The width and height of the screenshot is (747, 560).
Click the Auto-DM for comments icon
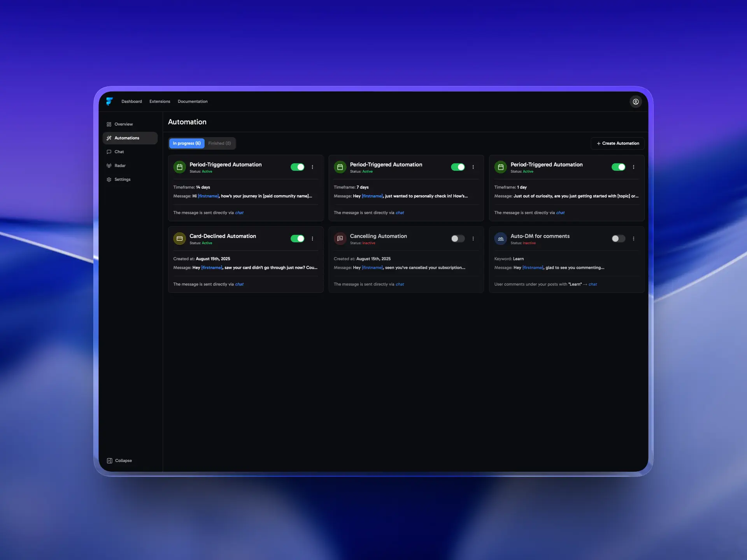pos(500,238)
